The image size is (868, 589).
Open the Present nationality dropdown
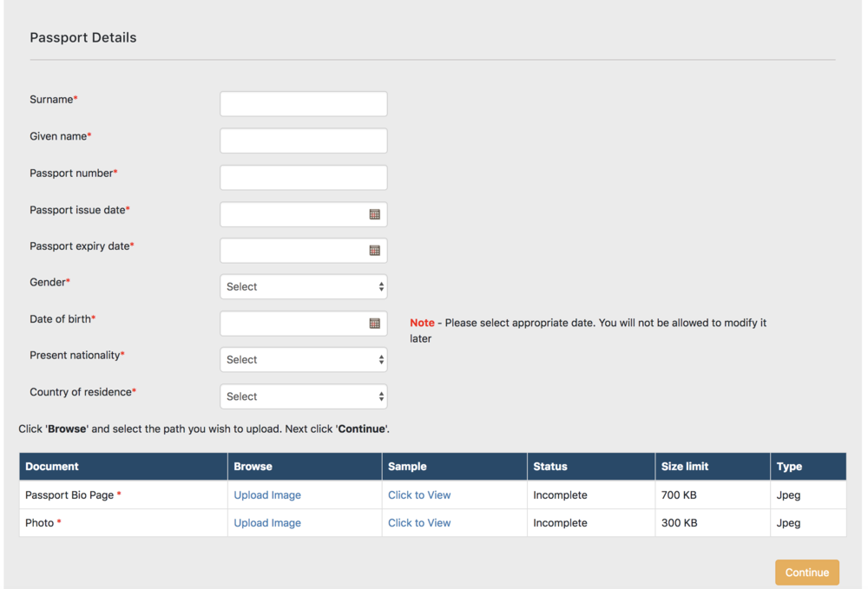(303, 360)
